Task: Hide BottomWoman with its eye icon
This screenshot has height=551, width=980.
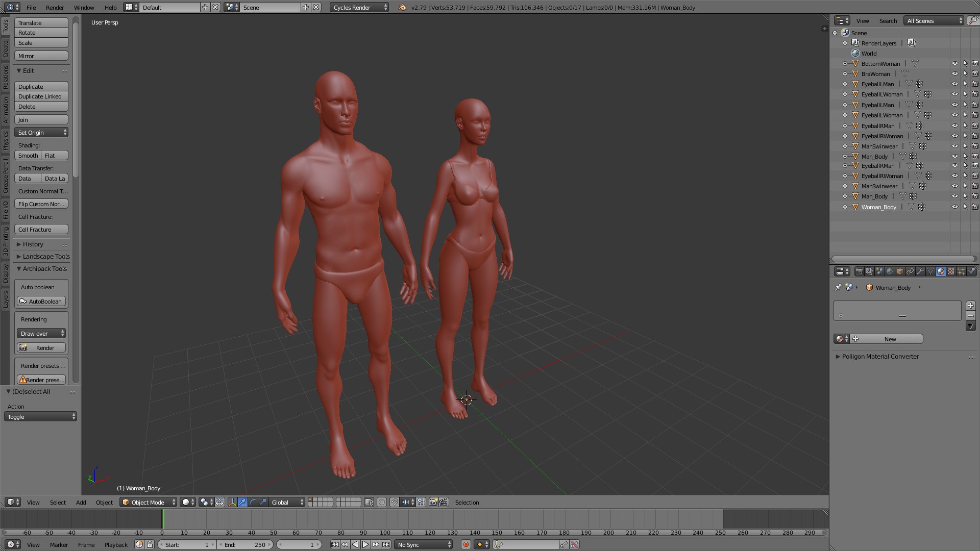Action: tap(954, 64)
